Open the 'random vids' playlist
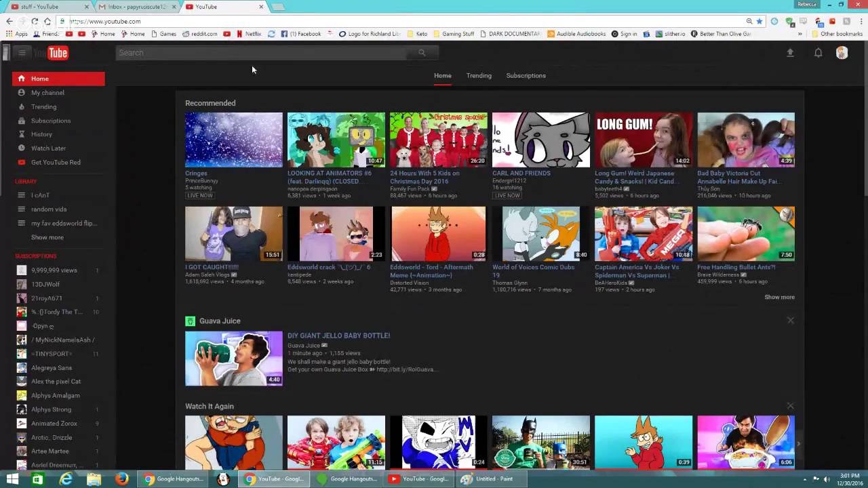Viewport: 868px width, 488px height. pyautogui.click(x=49, y=209)
